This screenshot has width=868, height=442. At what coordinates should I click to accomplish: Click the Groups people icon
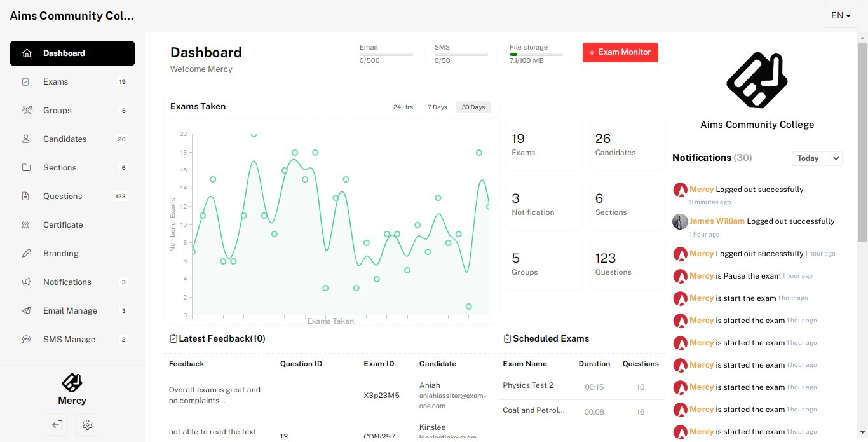pyautogui.click(x=27, y=111)
